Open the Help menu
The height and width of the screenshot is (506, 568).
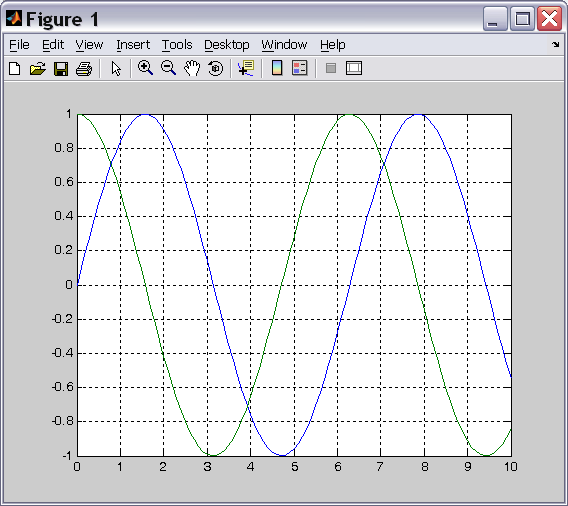pos(333,45)
